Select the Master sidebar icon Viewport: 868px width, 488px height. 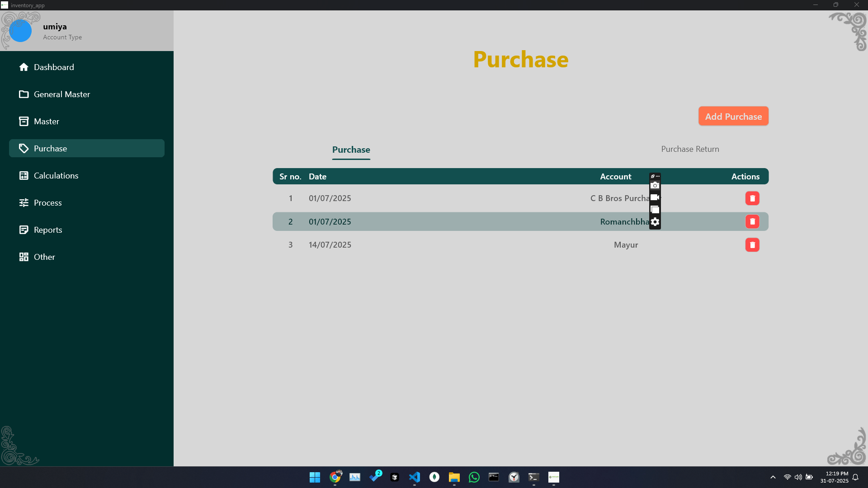(x=24, y=121)
